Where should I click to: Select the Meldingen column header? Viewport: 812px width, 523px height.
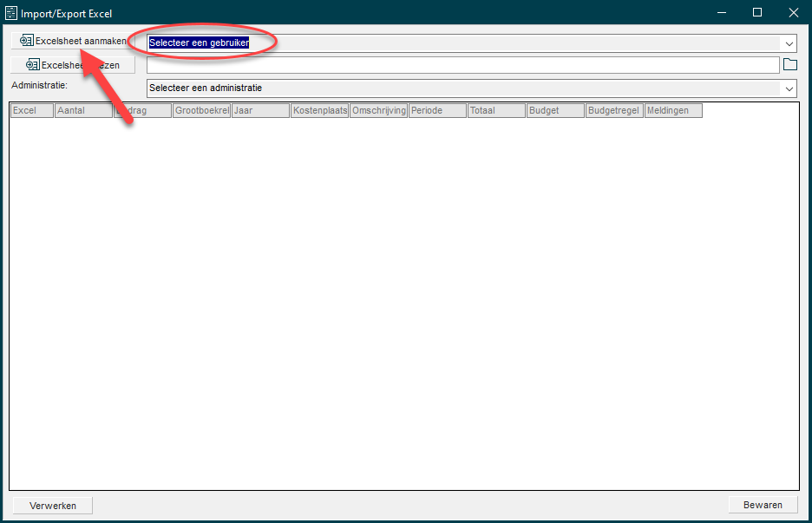[673, 111]
